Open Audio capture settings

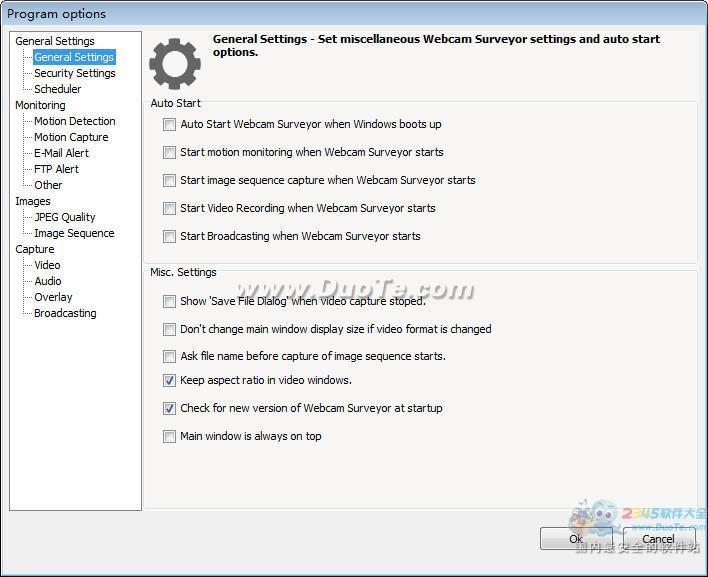tap(47, 281)
